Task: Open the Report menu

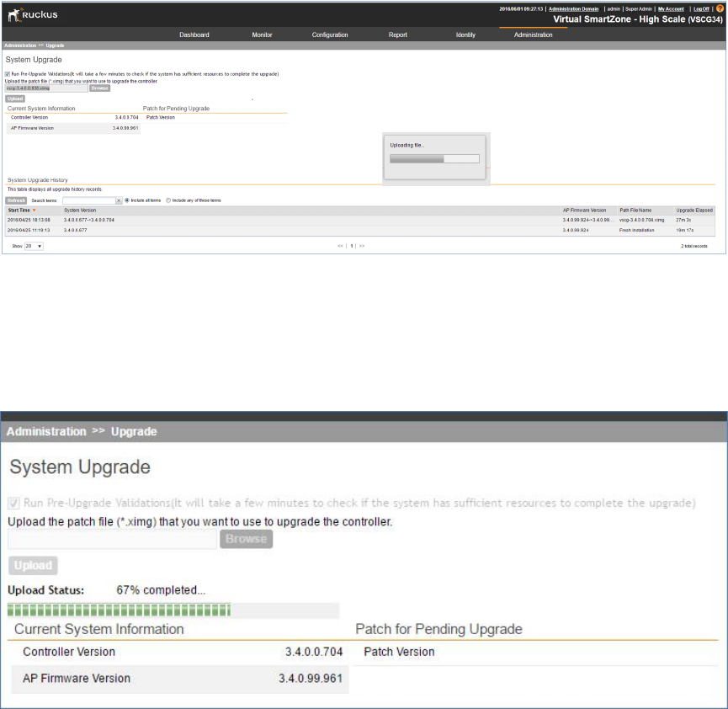Action: tap(398, 35)
